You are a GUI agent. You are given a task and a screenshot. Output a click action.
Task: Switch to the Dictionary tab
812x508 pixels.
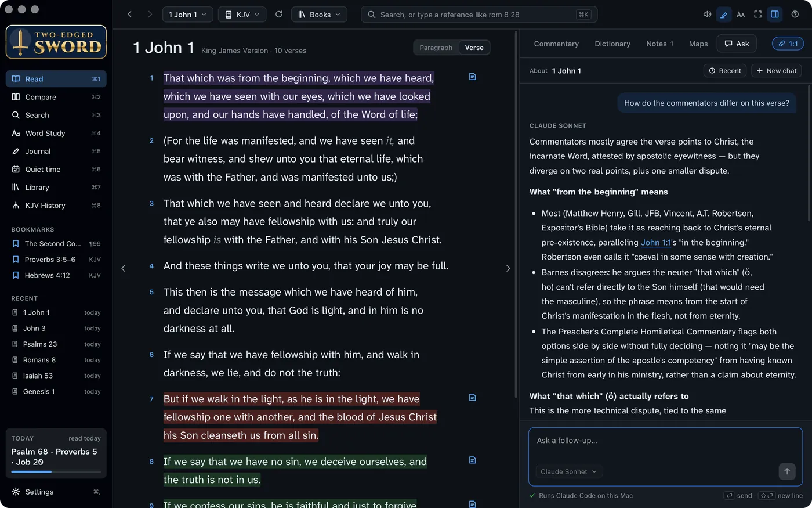(612, 44)
